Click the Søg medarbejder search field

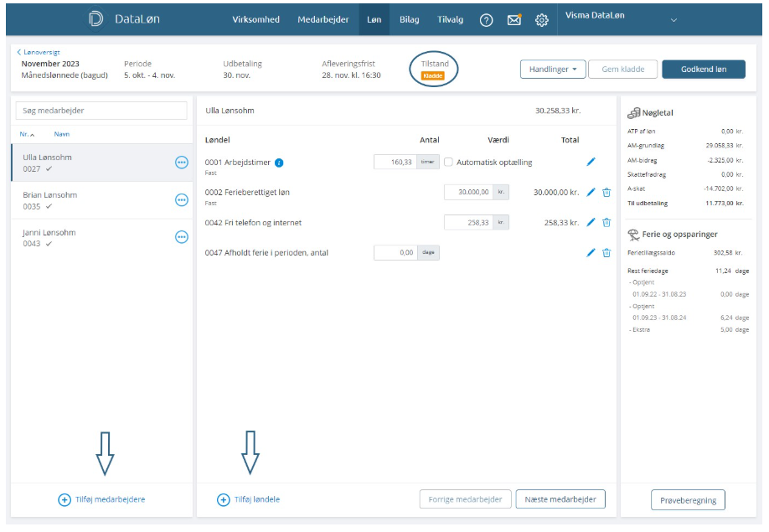click(x=101, y=111)
